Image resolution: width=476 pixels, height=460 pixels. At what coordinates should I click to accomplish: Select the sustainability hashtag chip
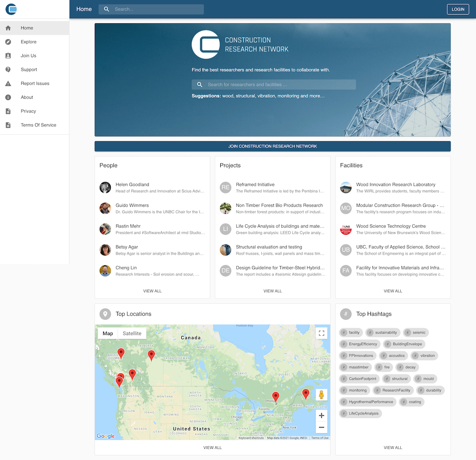pos(383,333)
